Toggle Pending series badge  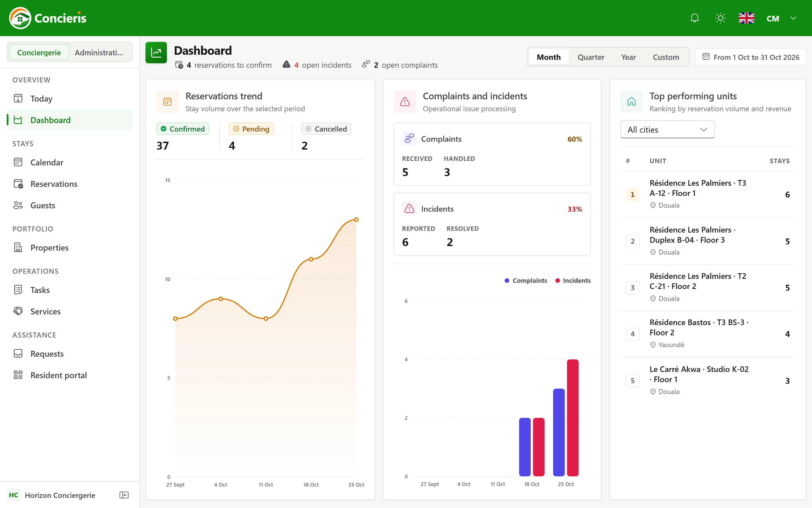[x=251, y=129]
